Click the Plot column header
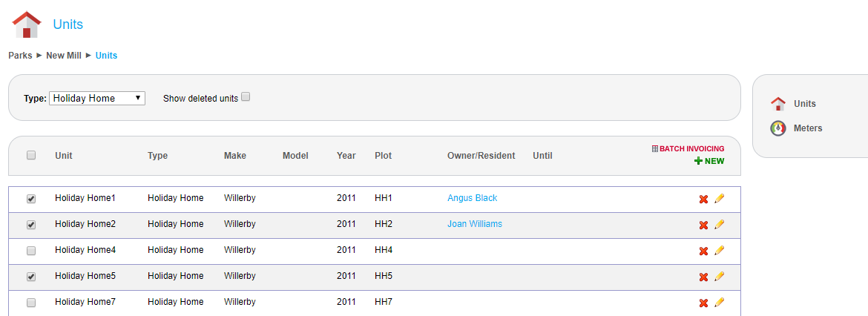868x316 pixels. pyautogui.click(x=383, y=156)
